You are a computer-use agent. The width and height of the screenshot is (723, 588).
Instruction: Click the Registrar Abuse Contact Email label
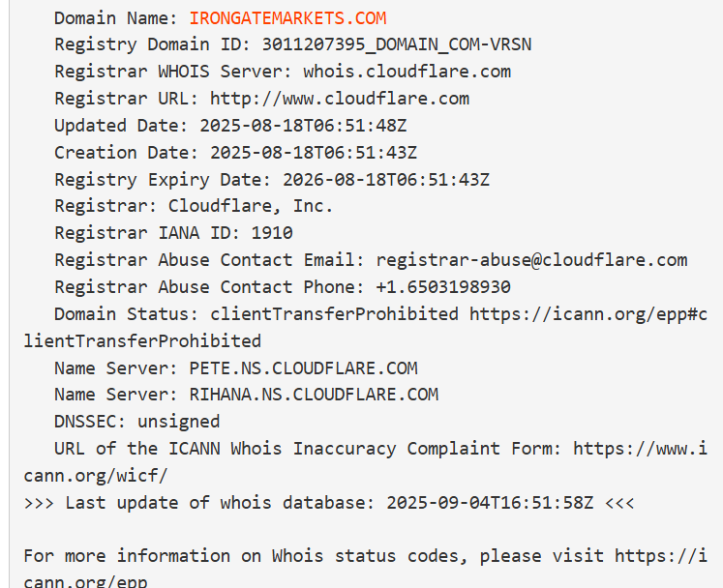coord(205,260)
